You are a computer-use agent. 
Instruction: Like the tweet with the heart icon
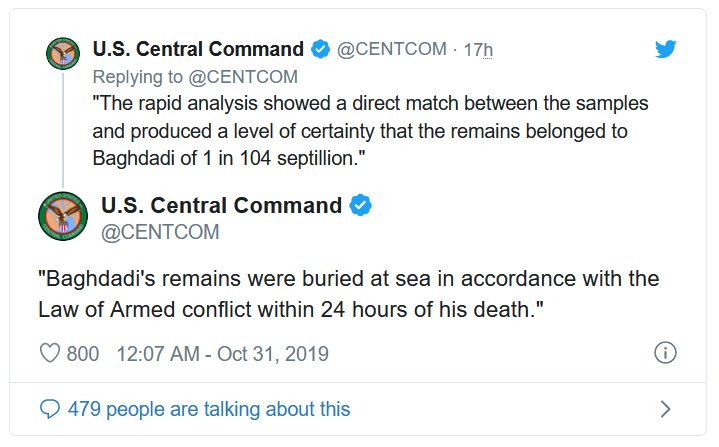(x=50, y=353)
